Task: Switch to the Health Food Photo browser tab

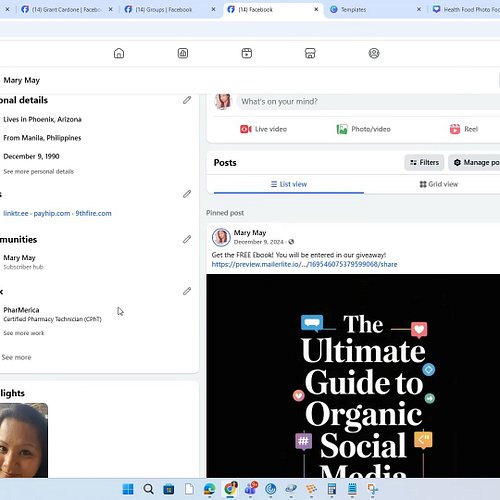Action: tap(467, 10)
